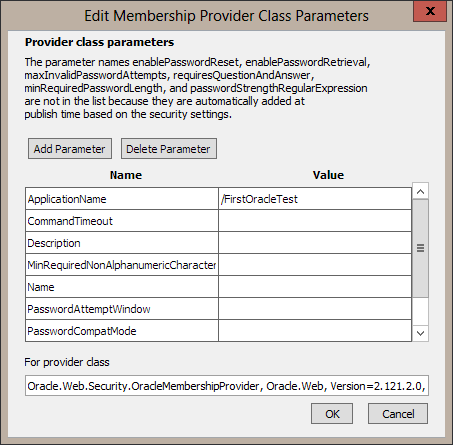The image size is (453, 445).
Task: Click the empty CommandTimeout value cell
Action: [315, 221]
